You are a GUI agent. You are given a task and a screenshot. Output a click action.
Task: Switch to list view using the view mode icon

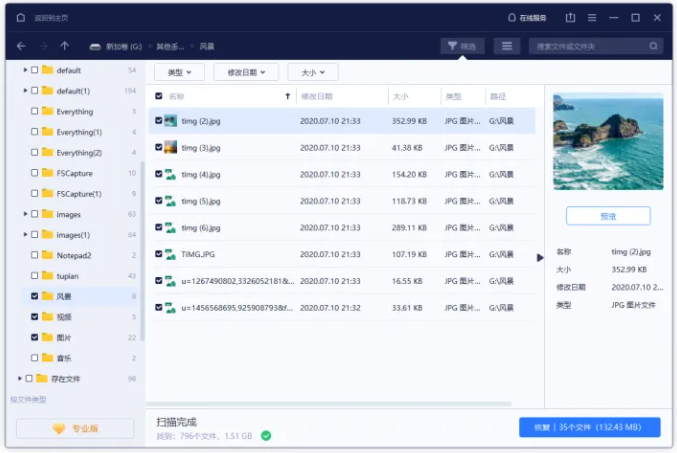507,46
